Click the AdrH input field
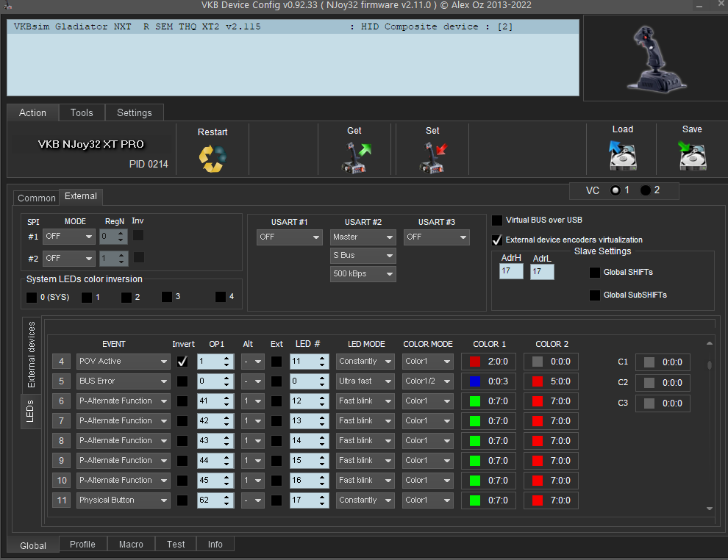Screen dimensions: 728x560 tap(511, 271)
